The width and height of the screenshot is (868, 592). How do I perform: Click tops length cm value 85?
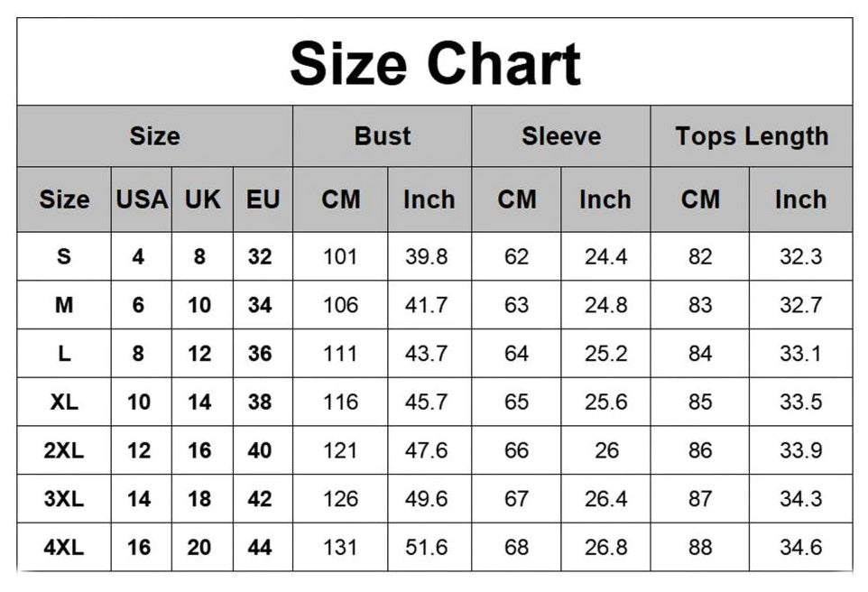click(700, 402)
